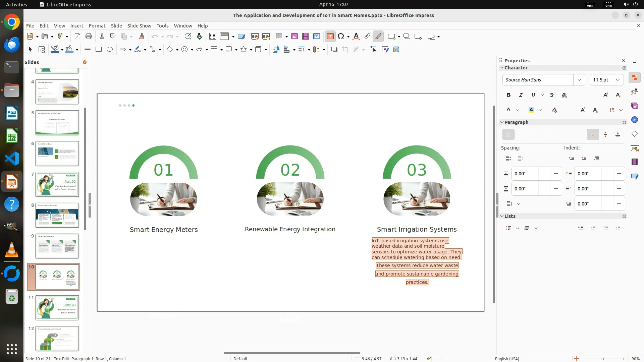Image resolution: width=644 pixels, height=362 pixels.
Task: Increase above paragraph spacing with plus
Action: point(556,174)
